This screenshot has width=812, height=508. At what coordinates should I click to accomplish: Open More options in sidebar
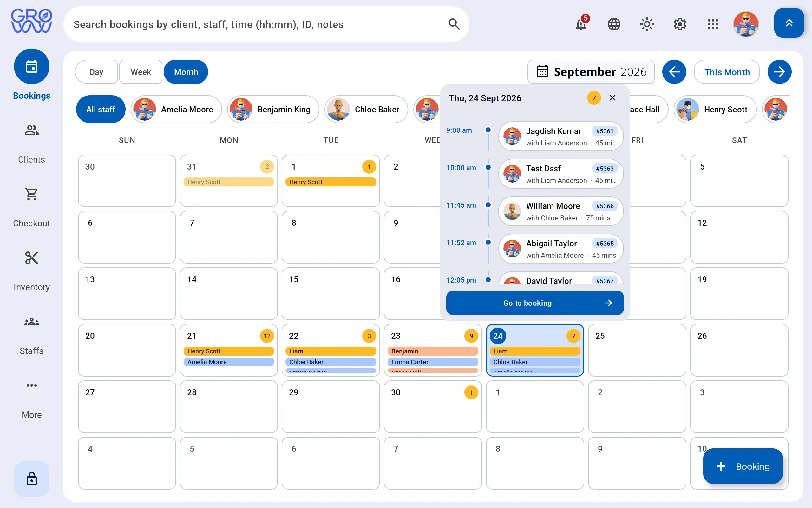coord(31,400)
